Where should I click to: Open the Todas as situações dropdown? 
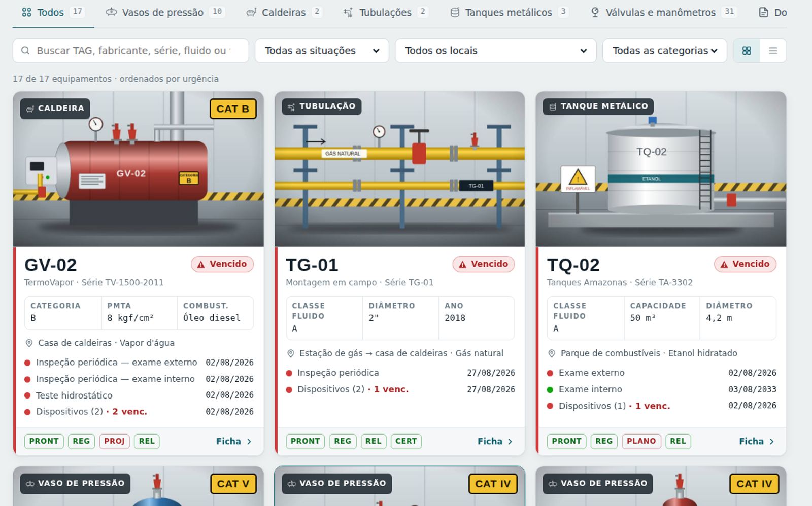[322, 51]
